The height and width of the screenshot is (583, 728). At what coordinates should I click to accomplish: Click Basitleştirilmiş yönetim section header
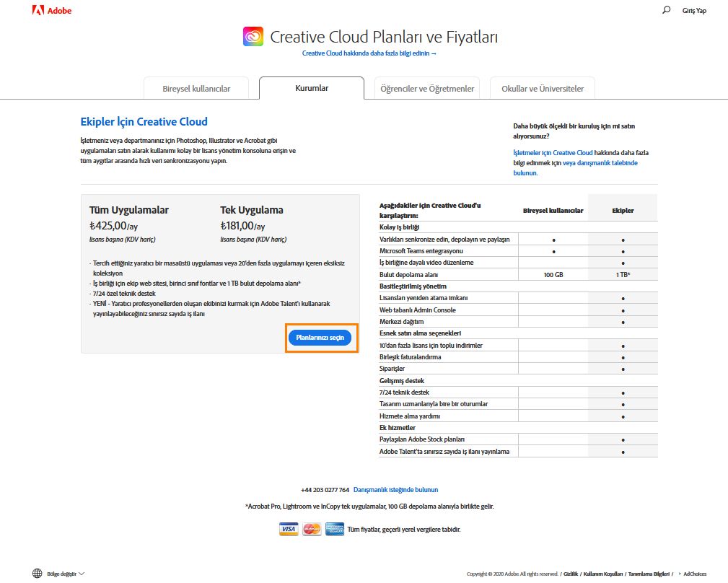coord(413,286)
